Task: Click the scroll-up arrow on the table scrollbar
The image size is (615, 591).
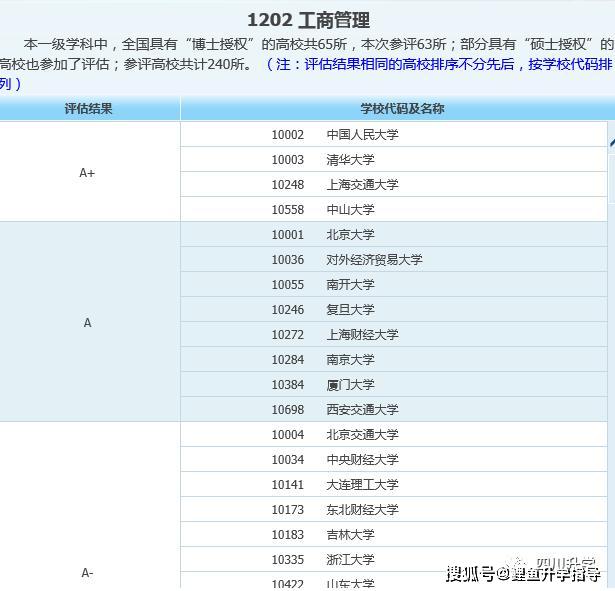Action: tap(611, 143)
